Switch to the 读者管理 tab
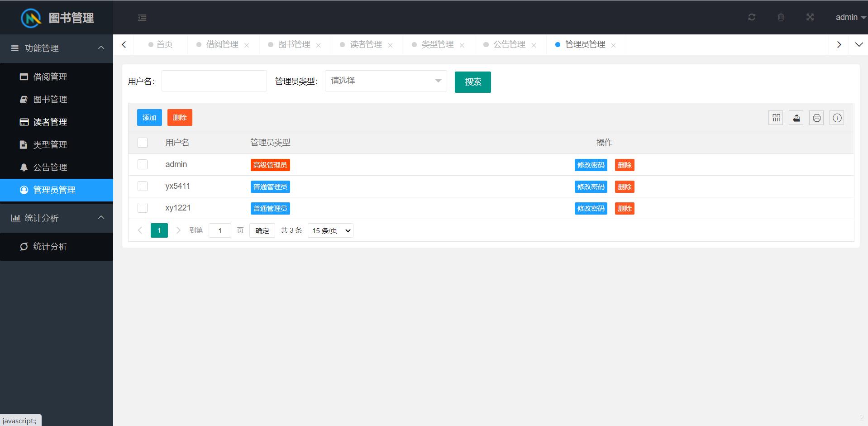This screenshot has height=426, width=868. 366,44
